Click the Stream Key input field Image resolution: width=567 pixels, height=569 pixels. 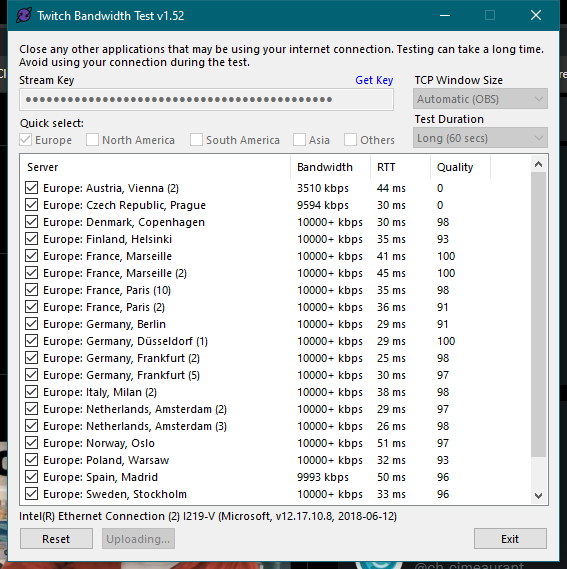click(207, 99)
